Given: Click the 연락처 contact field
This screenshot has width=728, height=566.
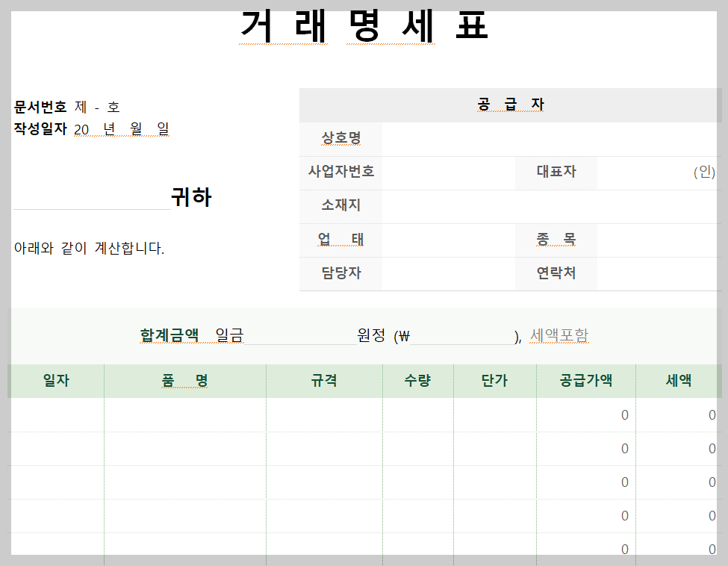Looking at the screenshot, I should (657, 275).
